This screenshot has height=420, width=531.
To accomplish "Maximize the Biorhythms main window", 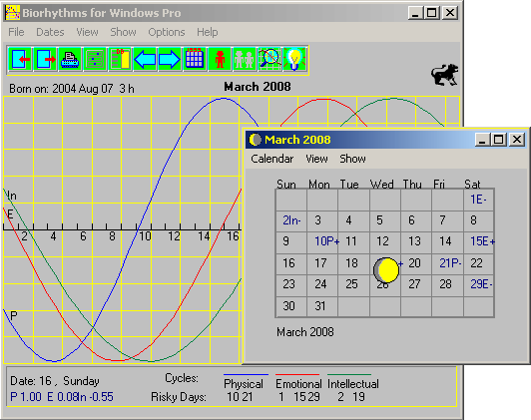I will point(431,13).
